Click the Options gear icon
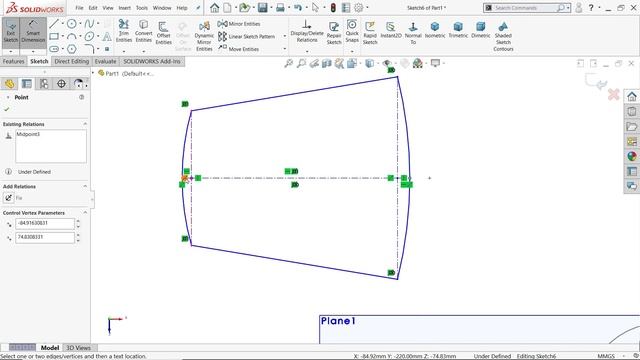The image size is (640, 360). [x=358, y=8]
